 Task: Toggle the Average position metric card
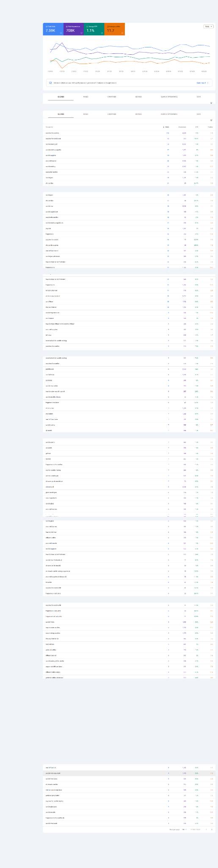coord(114,29)
